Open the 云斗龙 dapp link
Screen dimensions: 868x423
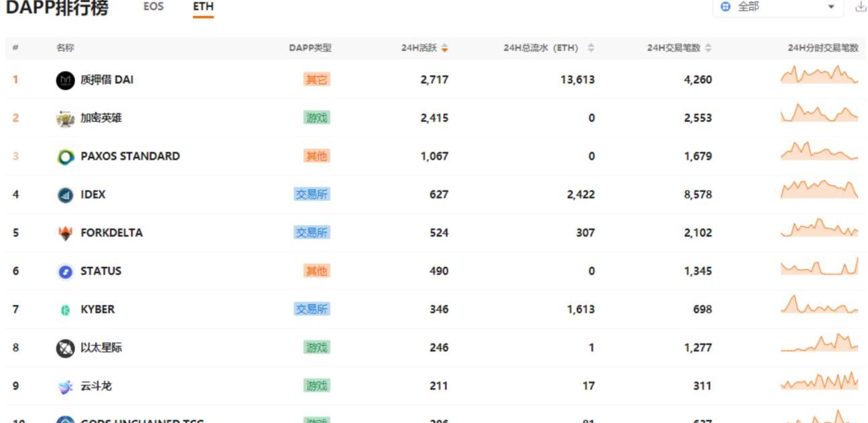click(96, 385)
